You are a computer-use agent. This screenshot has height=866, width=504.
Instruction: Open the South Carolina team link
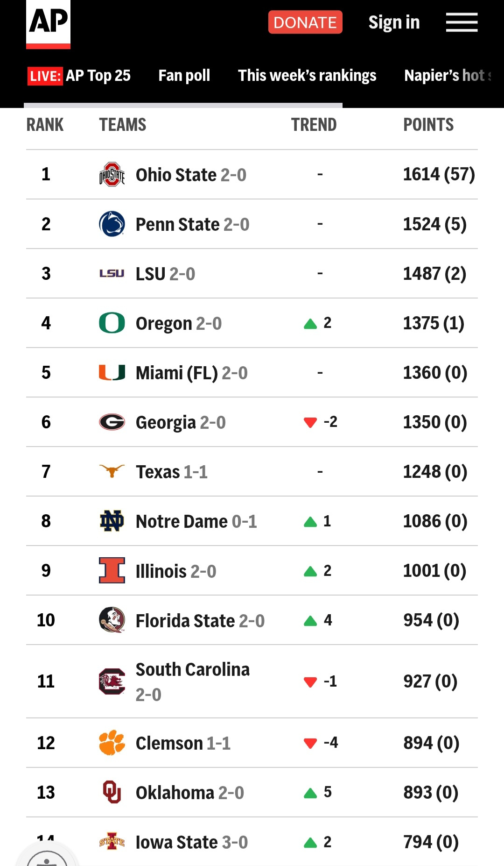pyautogui.click(x=192, y=670)
